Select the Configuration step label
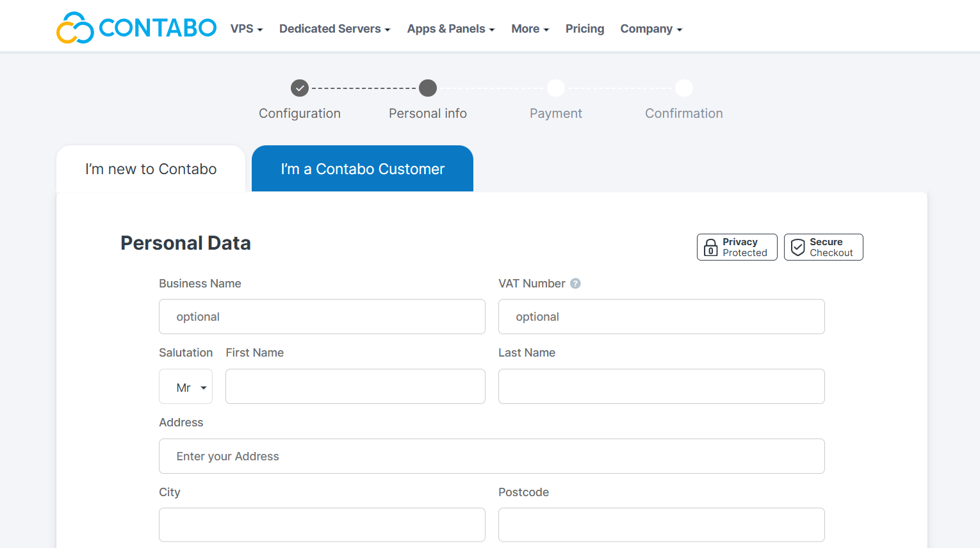This screenshot has width=980, height=548. coord(300,113)
